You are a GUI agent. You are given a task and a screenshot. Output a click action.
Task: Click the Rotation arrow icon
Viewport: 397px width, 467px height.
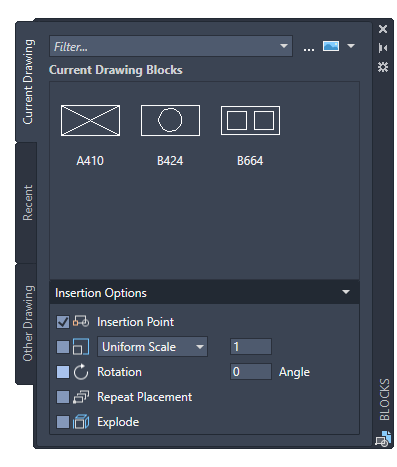[x=81, y=372]
